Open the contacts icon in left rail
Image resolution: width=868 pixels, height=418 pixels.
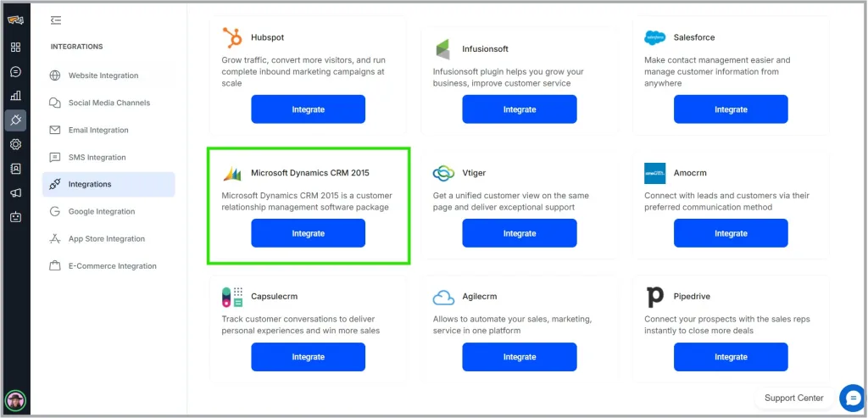(x=15, y=169)
